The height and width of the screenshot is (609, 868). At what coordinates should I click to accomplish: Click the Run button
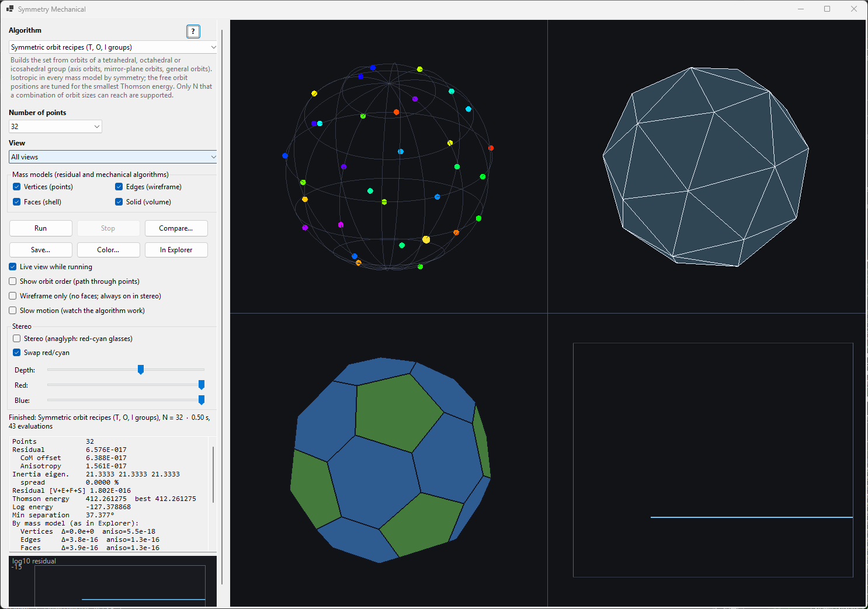(x=41, y=228)
